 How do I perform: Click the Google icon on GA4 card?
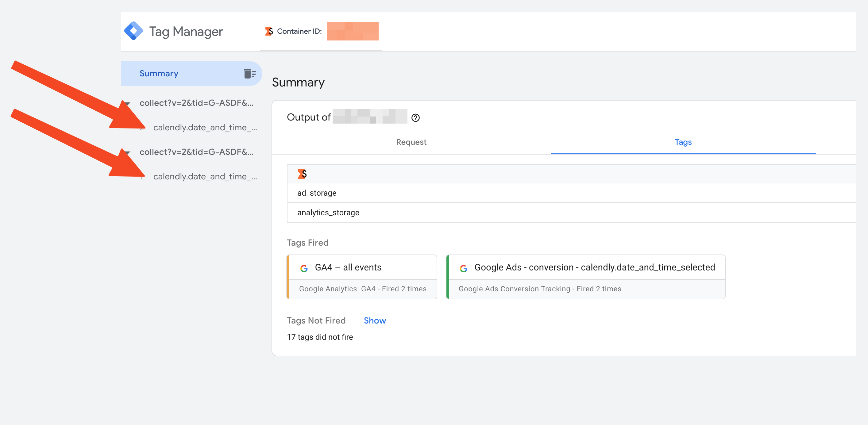click(304, 268)
